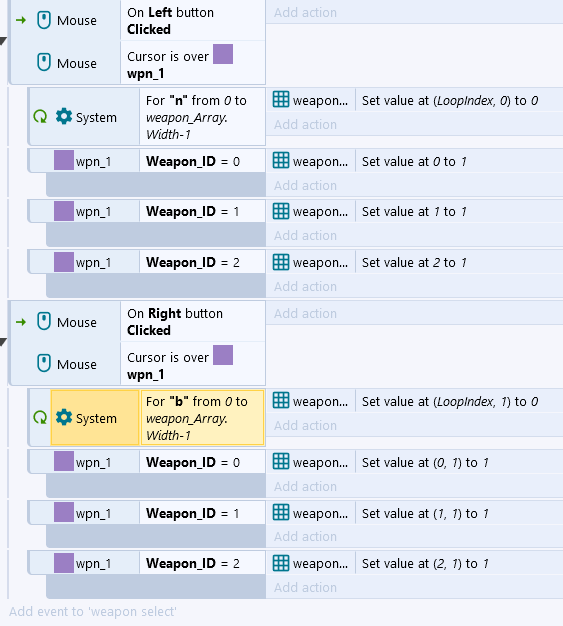Image resolution: width=563 pixels, height=626 pixels.
Task: Click Add action beside On Left button Clicked
Action: click(305, 12)
